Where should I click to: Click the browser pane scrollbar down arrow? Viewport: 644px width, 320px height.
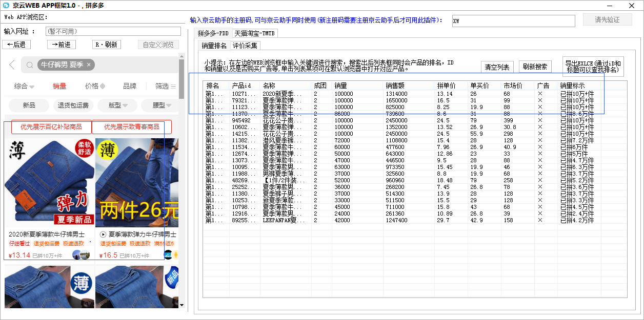click(x=182, y=305)
